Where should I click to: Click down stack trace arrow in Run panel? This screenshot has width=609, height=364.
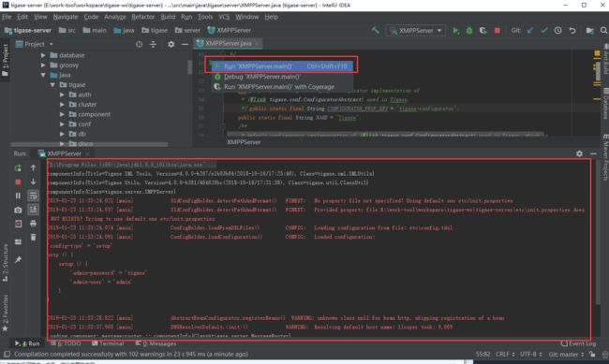[x=33, y=182]
